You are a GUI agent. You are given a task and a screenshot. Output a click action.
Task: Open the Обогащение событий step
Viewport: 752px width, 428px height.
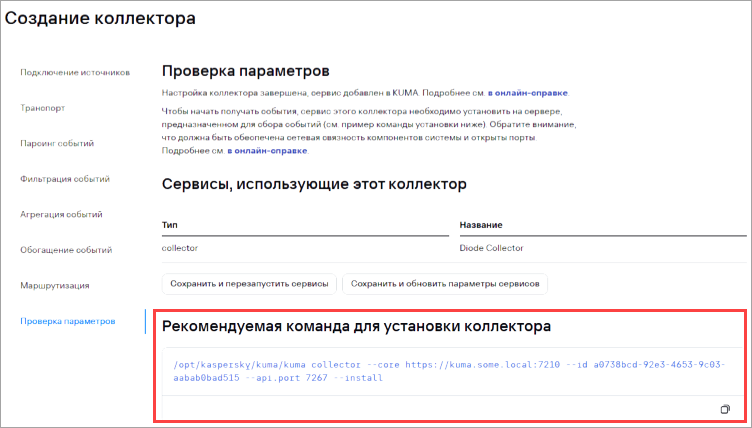point(66,250)
